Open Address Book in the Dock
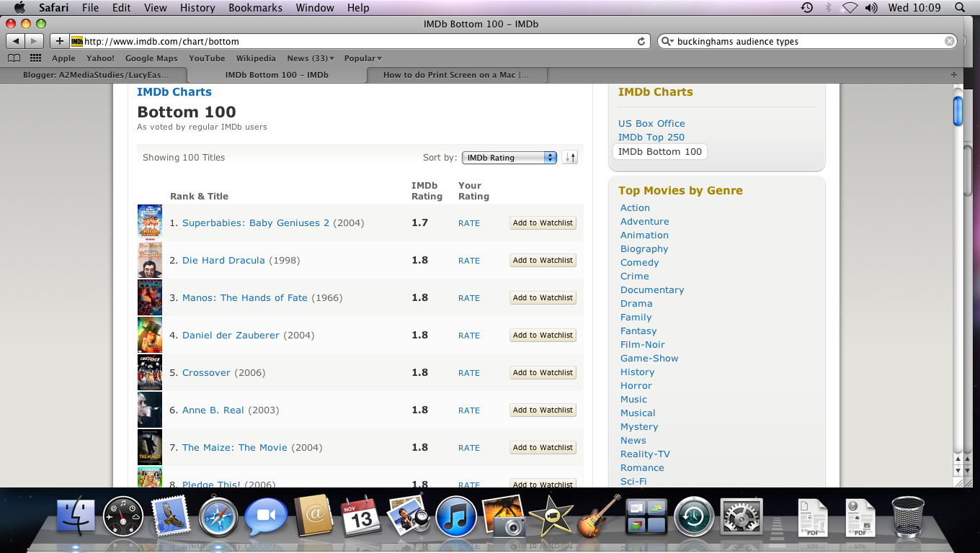 [313, 516]
